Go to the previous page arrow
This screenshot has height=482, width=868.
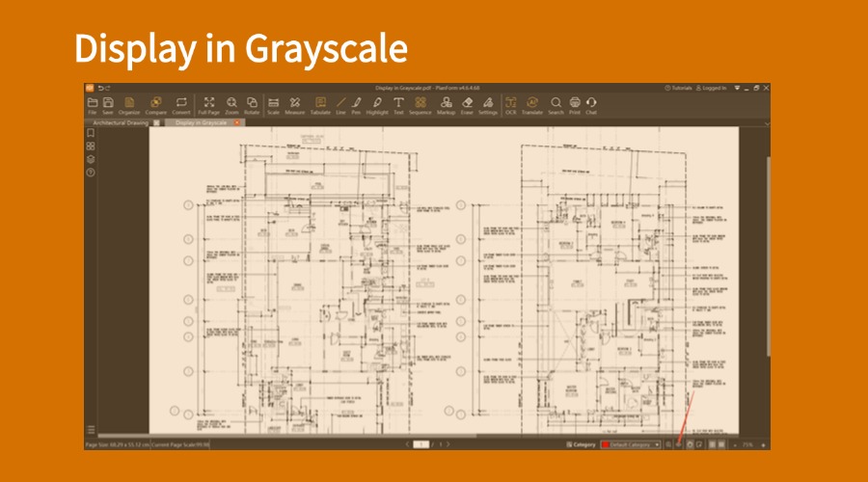pos(407,444)
